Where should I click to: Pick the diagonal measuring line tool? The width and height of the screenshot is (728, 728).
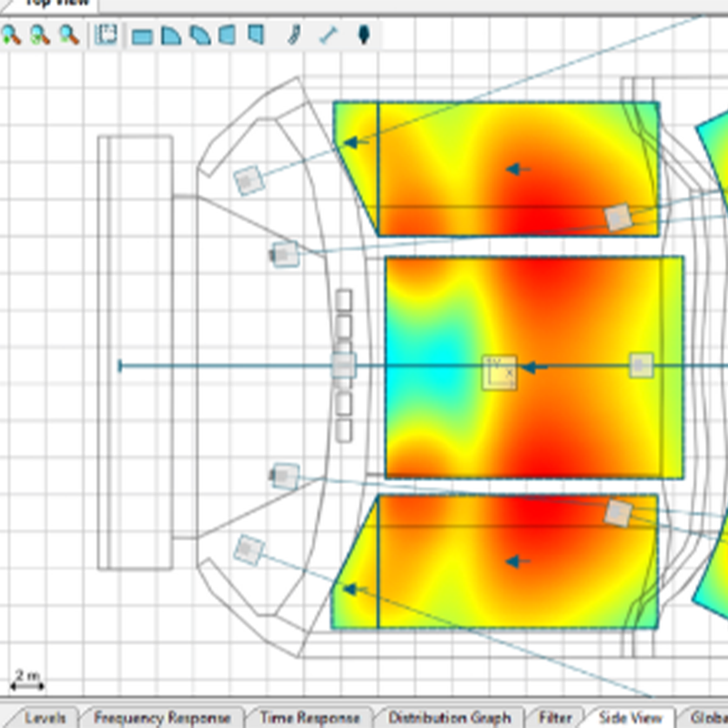point(328,35)
